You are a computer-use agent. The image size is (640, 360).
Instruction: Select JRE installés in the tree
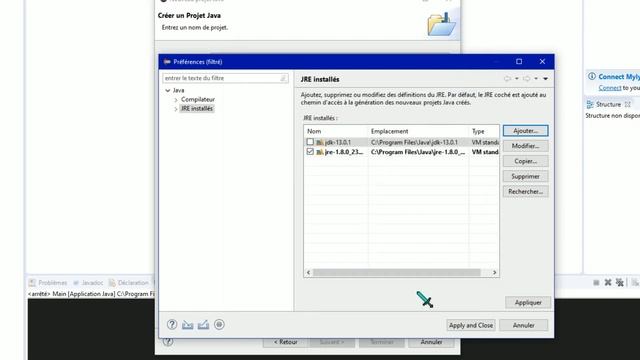pyautogui.click(x=197, y=109)
